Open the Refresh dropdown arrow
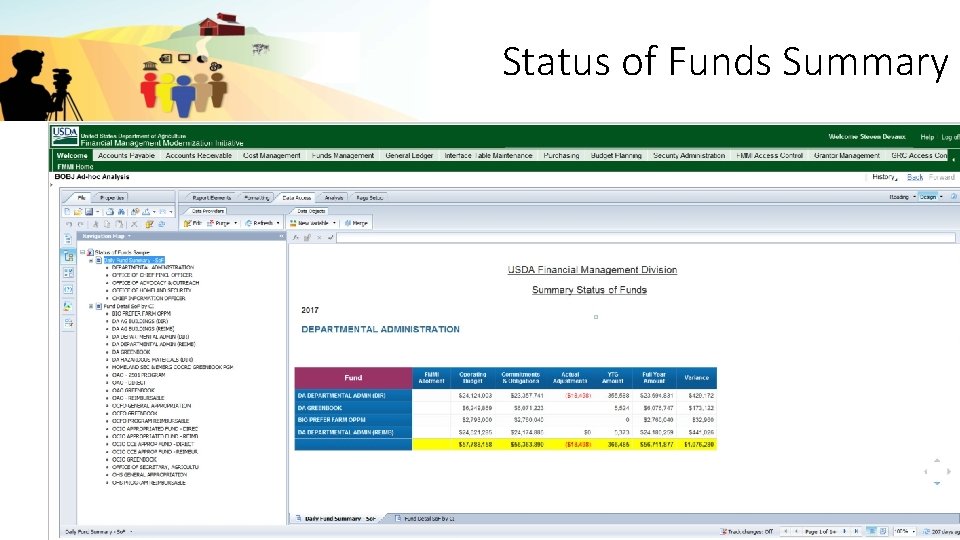Viewport: 960px width, 540px height. 278,223
